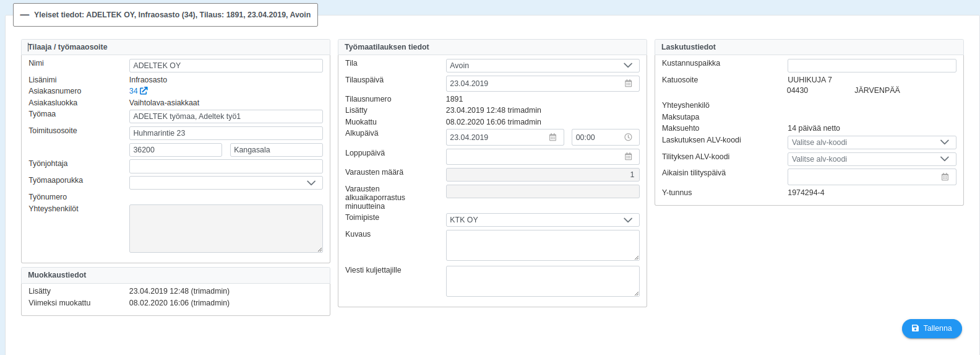The width and height of the screenshot is (980, 355).
Task: Click the Kustannuspaikka input field
Action: click(x=872, y=66)
